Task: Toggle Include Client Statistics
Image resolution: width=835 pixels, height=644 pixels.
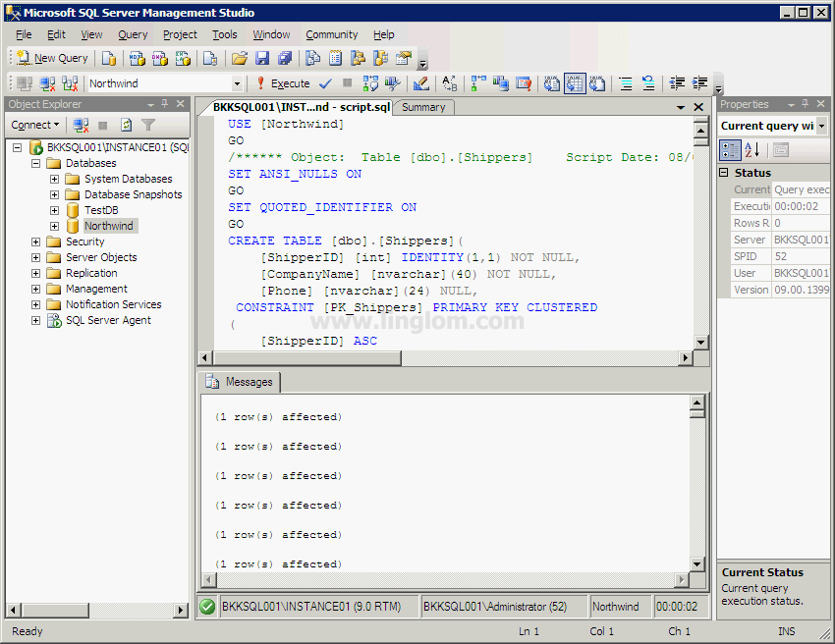Action: tap(501, 83)
